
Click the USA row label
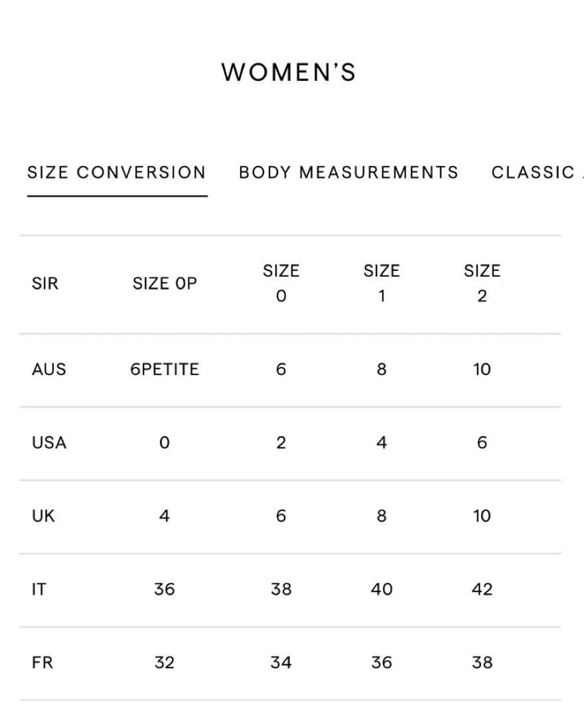tap(49, 443)
